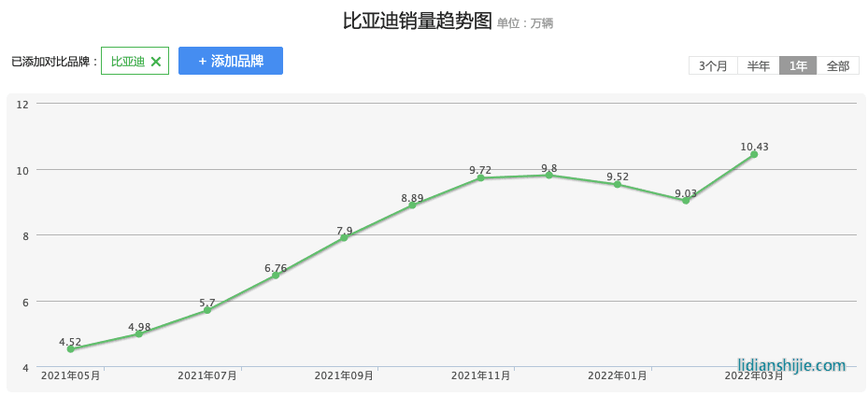Switch to the 半年 time range
The height and width of the screenshot is (396, 868).
(758, 65)
